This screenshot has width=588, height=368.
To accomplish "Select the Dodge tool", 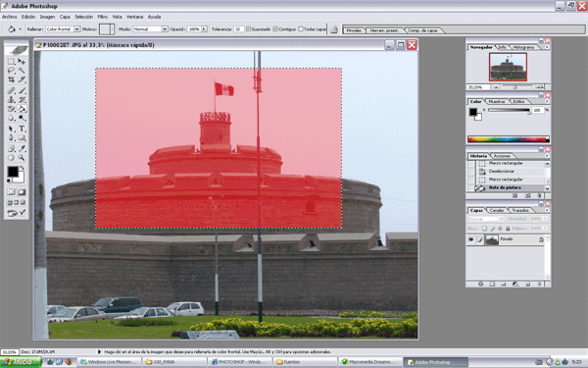I will pyautogui.click(x=22, y=118).
